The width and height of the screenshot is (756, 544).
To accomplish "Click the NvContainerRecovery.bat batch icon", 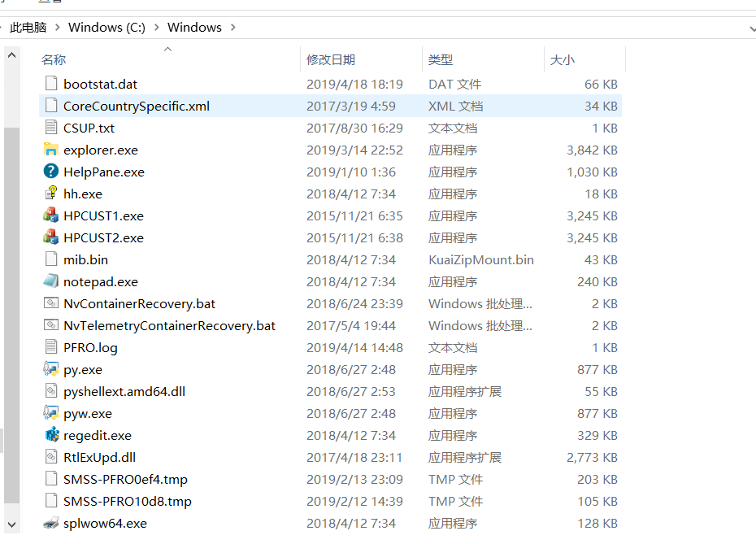I will click(x=51, y=302).
